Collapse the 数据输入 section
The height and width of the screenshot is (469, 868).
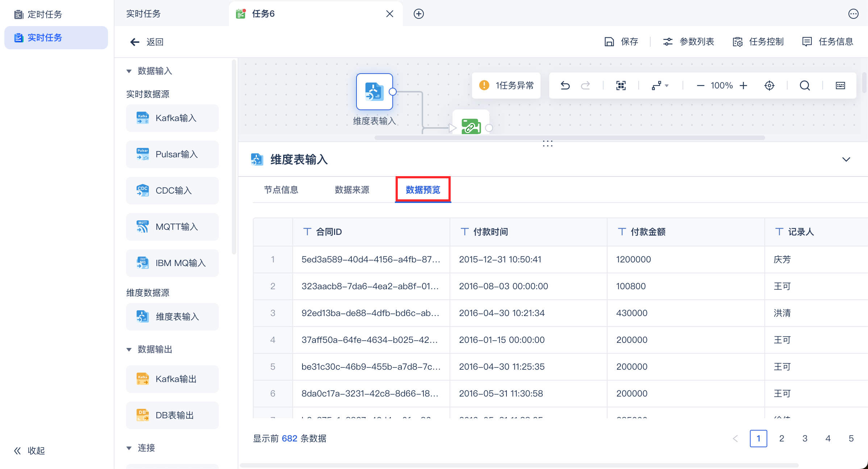coord(129,71)
